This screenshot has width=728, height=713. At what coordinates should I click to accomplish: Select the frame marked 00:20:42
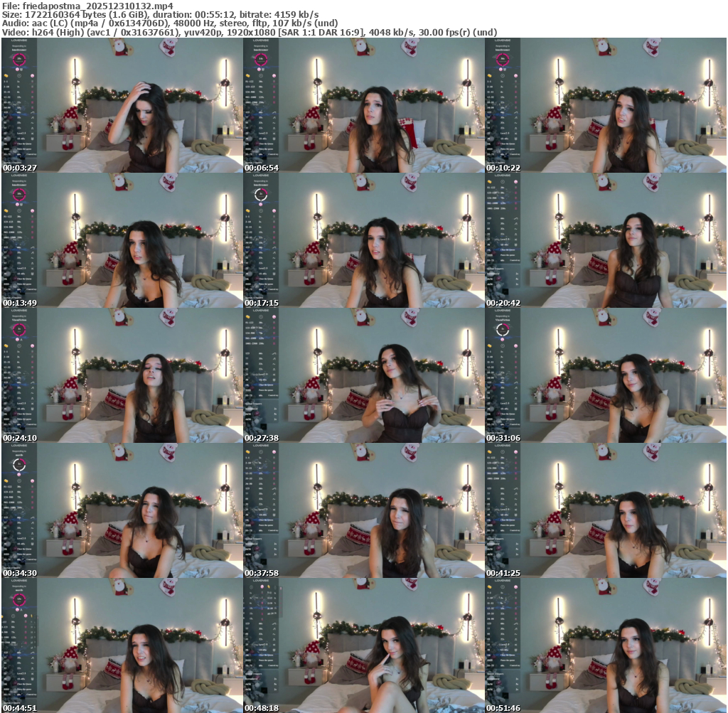606,240
